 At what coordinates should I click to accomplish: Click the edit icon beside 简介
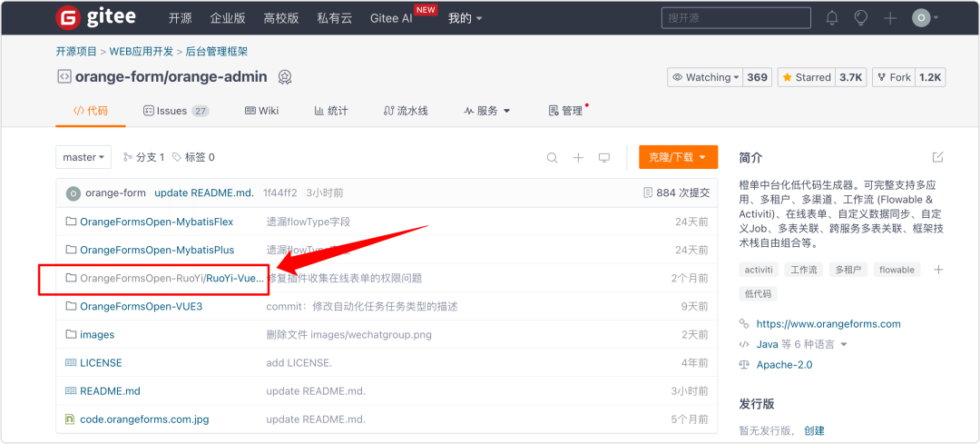pos(937,157)
